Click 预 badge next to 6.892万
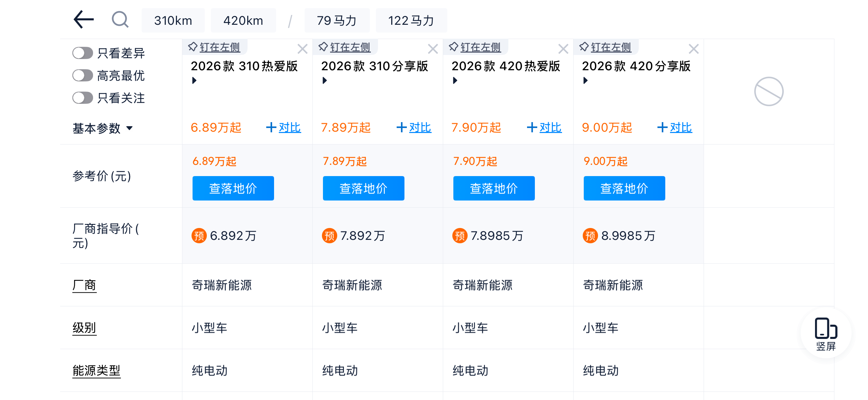The width and height of the screenshot is (868, 400). [x=199, y=235]
